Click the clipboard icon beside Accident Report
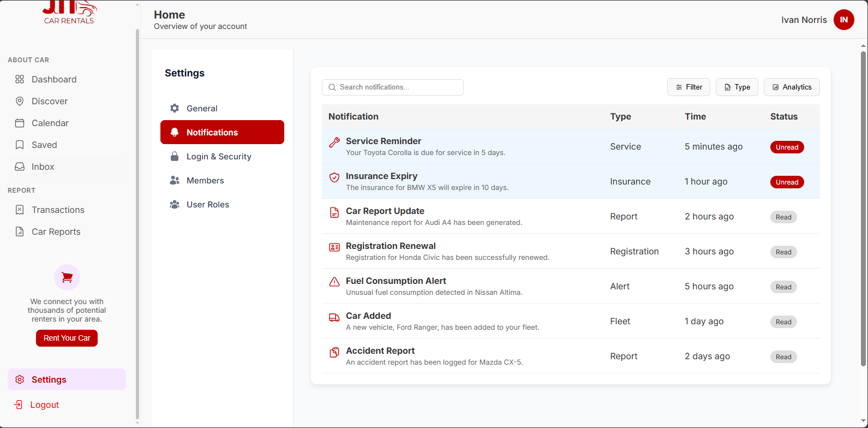The height and width of the screenshot is (428, 868). 334,352
